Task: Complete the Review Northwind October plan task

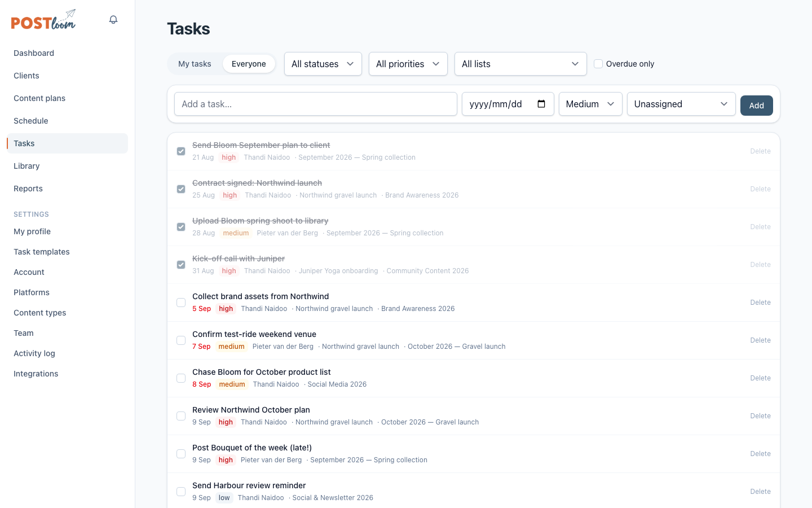Action: [x=181, y=416]
